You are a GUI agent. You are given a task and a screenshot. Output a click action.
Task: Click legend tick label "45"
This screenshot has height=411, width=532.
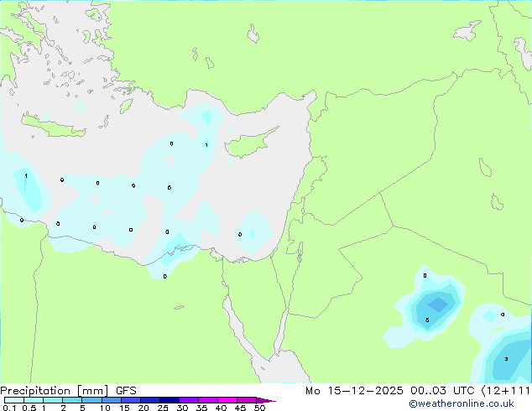point(240,408)
